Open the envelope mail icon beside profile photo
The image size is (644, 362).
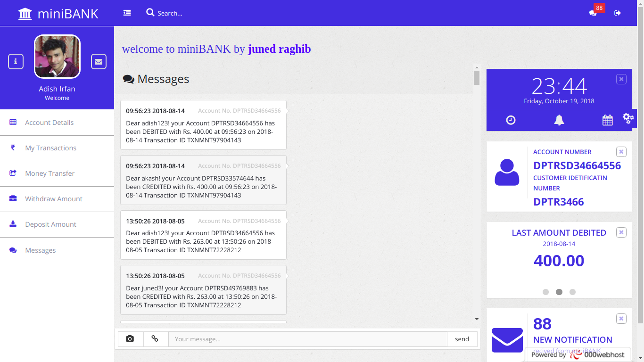point(99,61)
